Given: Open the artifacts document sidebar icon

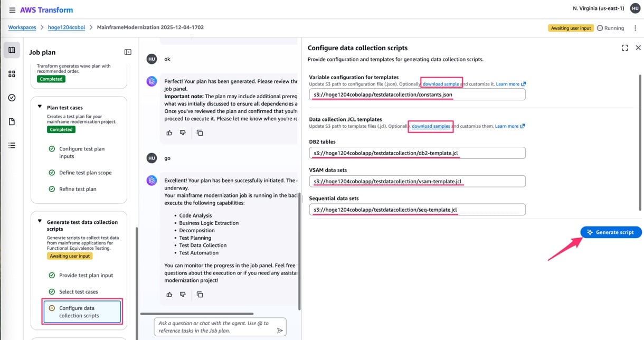Looking at the screenshot, I should [x=12, y=121].
